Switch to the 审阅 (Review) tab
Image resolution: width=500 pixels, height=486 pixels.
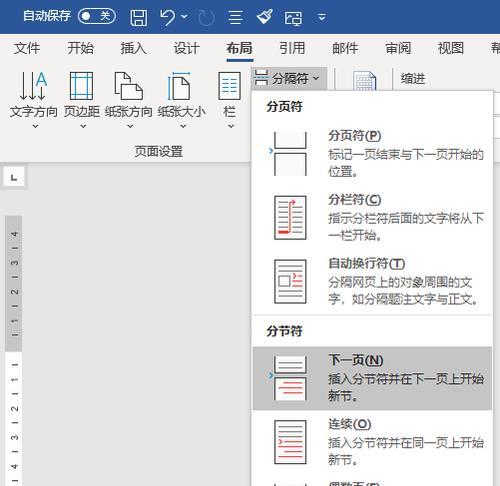coord(398,48)
